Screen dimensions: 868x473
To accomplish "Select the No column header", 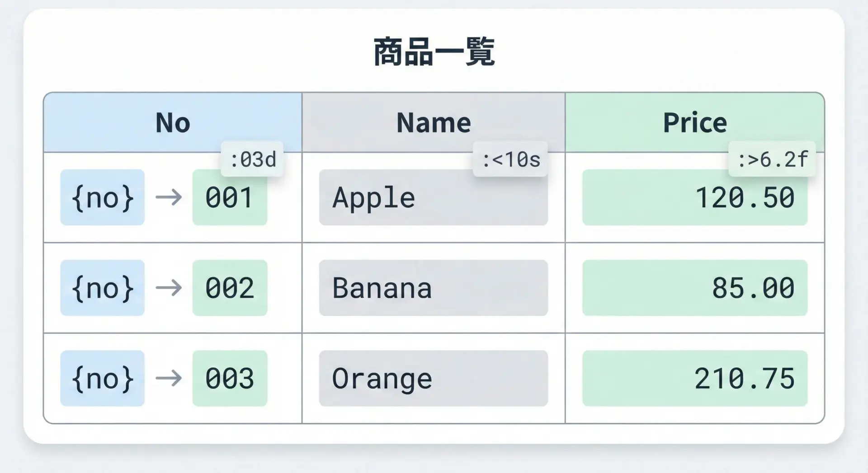I will pyautogui.click(x=173, y=122).
